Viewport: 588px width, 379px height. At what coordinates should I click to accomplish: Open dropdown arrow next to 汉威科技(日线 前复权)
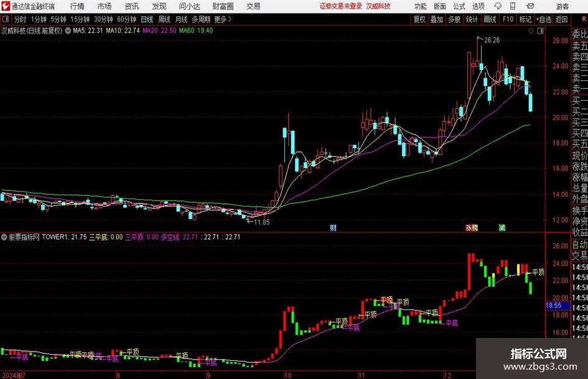[x=68, y=30]
